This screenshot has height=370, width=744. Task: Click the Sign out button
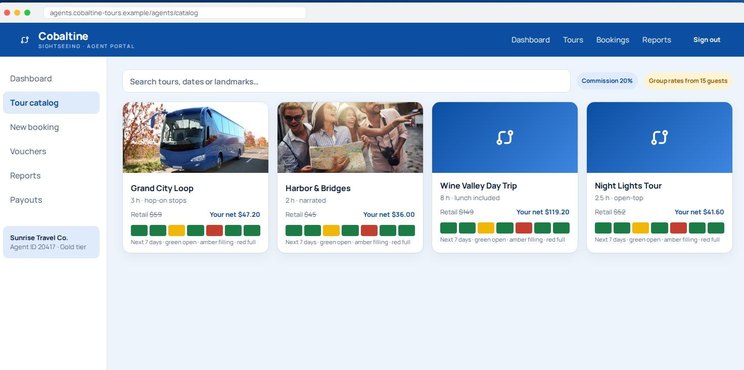point(707,40)
